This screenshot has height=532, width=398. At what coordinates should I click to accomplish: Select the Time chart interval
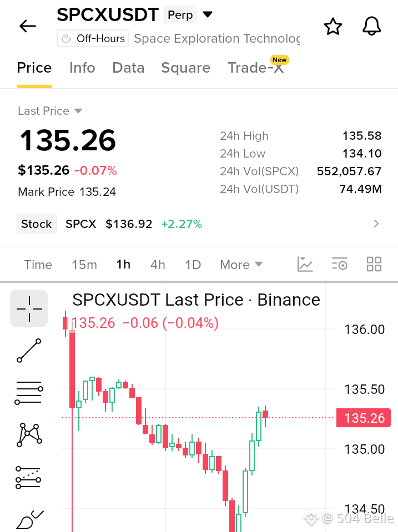click(38, 265)
